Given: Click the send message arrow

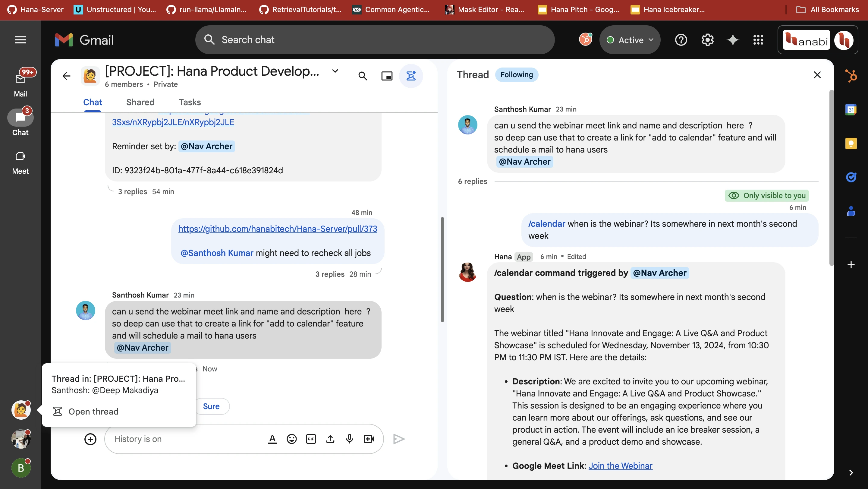Looking at the screenshot, I should [x=399, y=439].
